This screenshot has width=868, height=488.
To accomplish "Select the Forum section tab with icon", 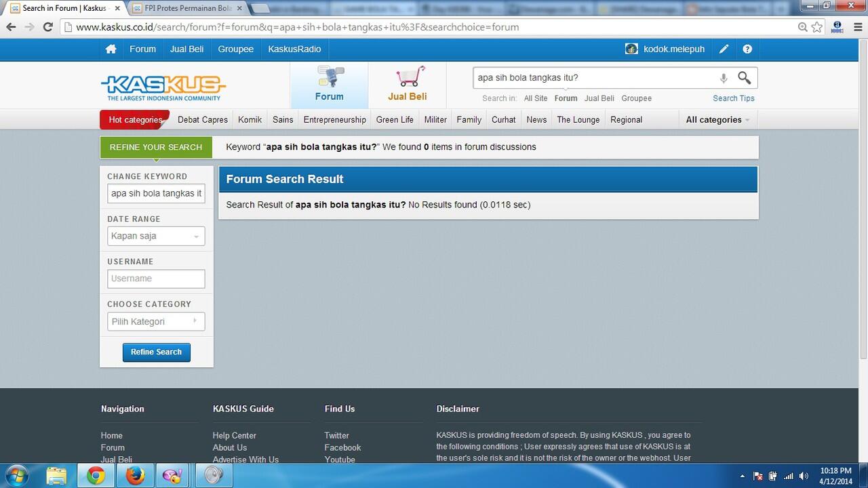I will tap(330, 85).
